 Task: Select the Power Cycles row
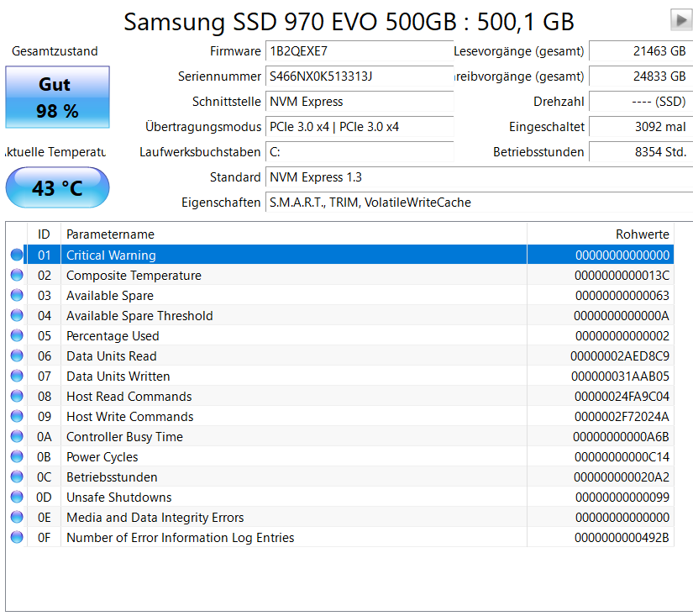click(340, 457)
